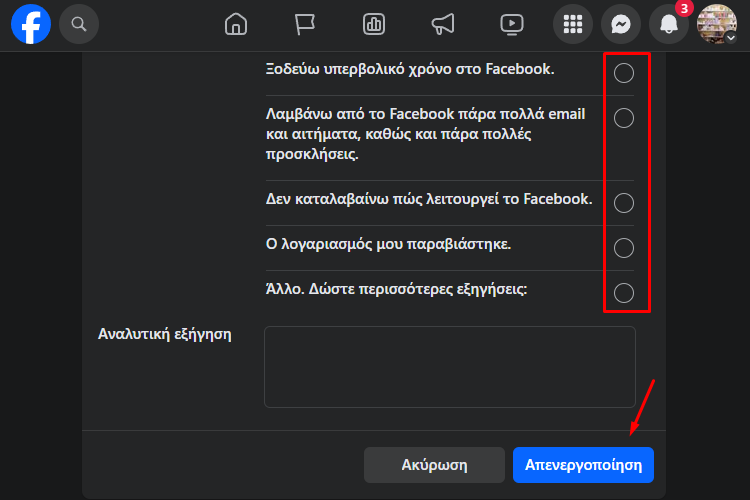Open the Facebook logo home link

coord(31,24)
